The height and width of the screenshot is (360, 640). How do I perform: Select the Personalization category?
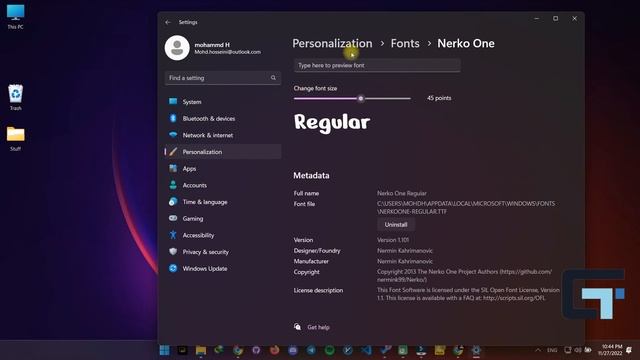223,152
